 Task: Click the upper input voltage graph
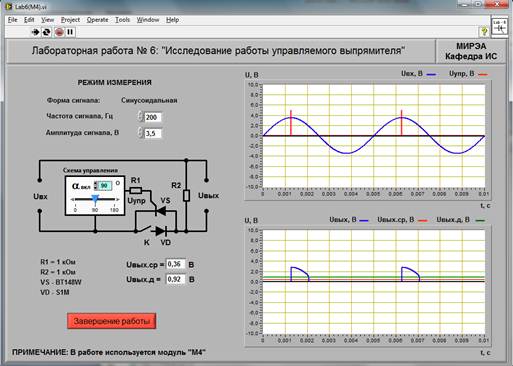[x=373, y=136]
